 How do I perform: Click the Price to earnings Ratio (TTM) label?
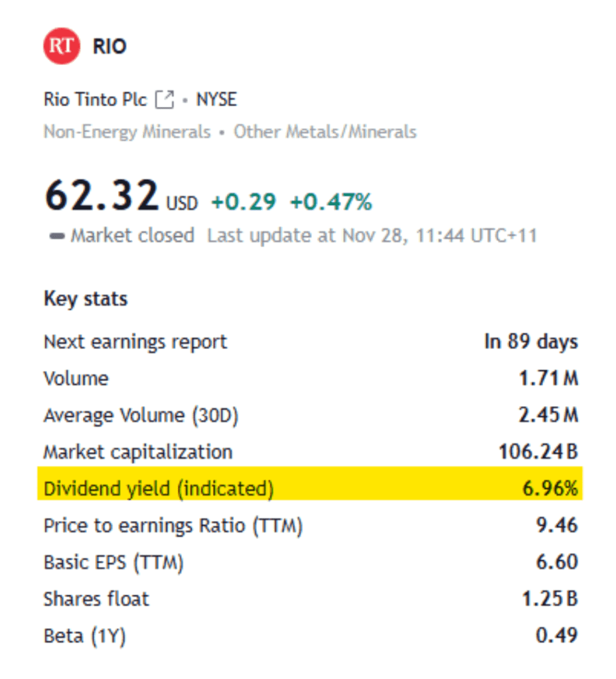(x=173, y=526)
